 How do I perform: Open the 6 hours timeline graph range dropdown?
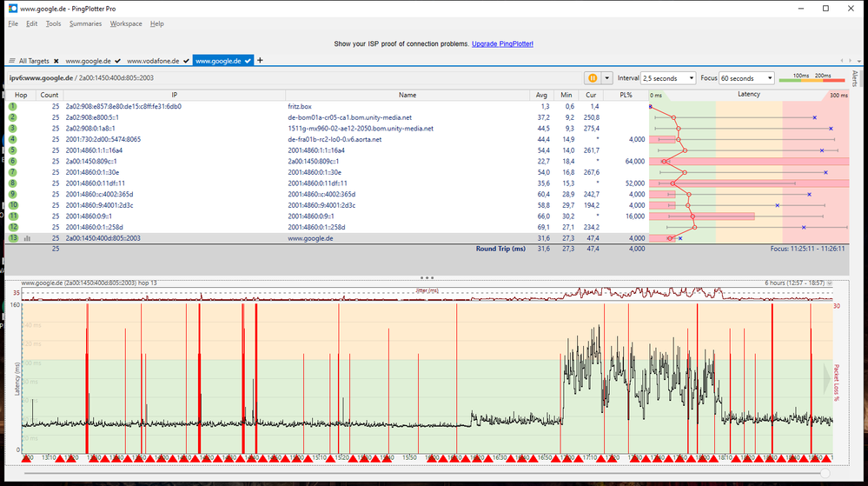829,283
